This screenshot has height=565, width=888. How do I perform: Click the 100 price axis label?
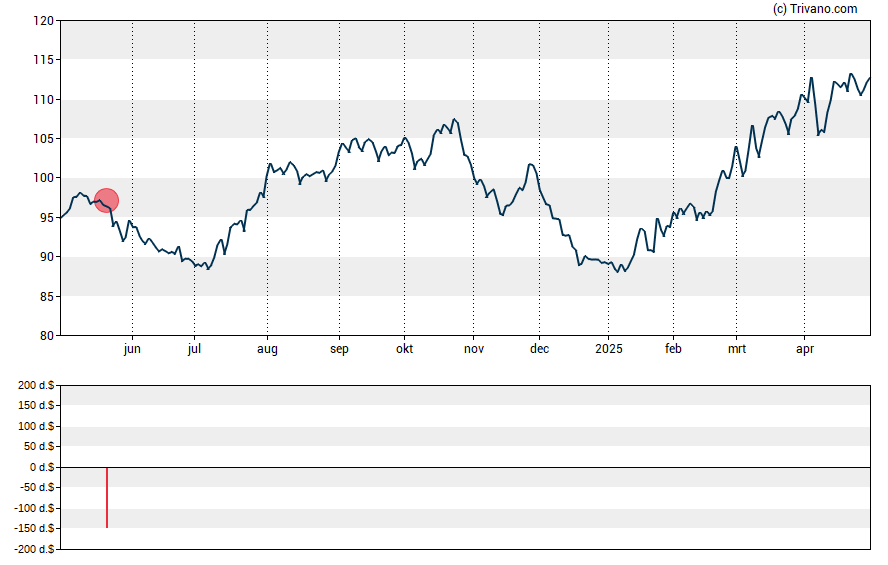pos(44,178)
